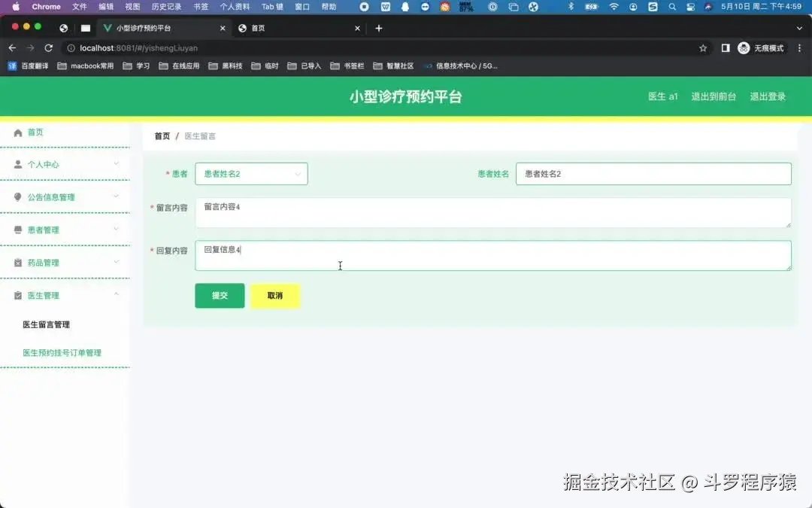Open Chrome 帮助 menu

pyautogui.click(x=329, y=7)
